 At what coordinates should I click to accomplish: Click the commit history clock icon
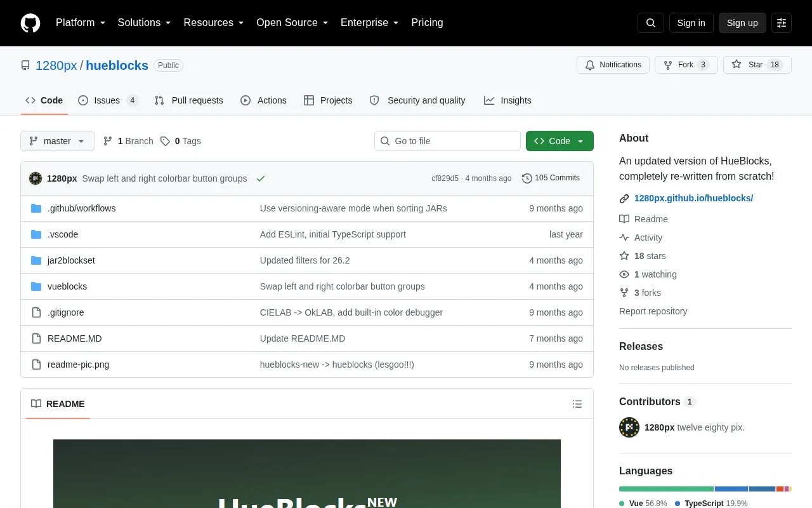pos(527,178)
